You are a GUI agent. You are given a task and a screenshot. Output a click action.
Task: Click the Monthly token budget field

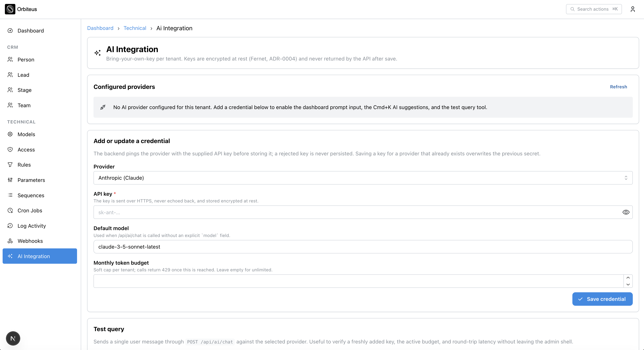(358, 281)
